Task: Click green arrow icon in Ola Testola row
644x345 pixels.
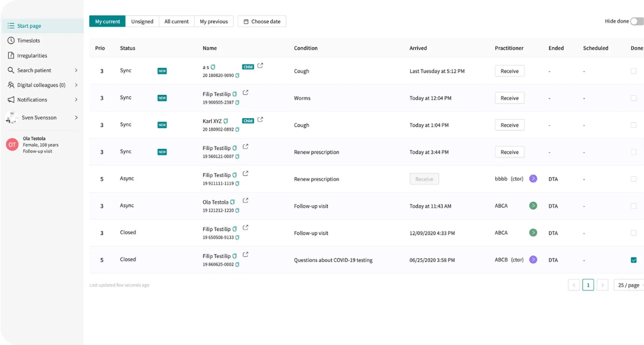Action: [533, 206]
